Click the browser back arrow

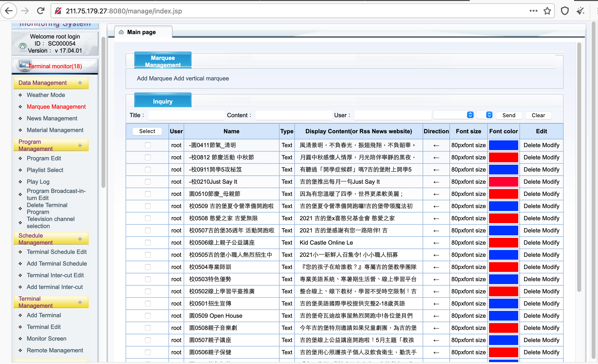pos(9,11)
